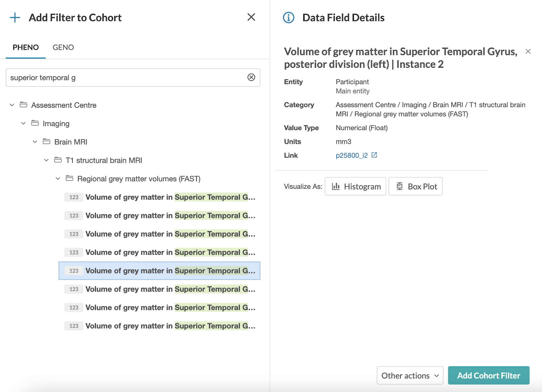Image resolution: width=542 pixels, height=392 pixels.
Task: Select the PHENO tab
Action: point(26,47)
